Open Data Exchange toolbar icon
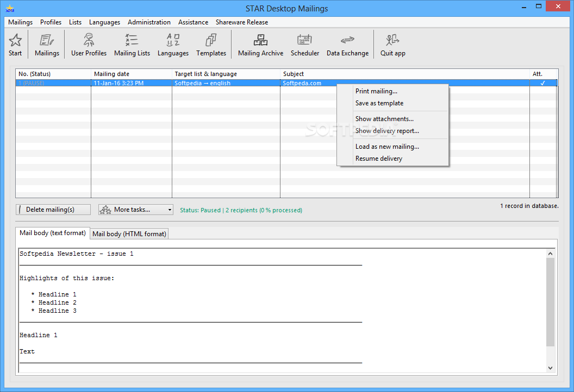Viewport: 574px width, 392px height. (347, 40)
